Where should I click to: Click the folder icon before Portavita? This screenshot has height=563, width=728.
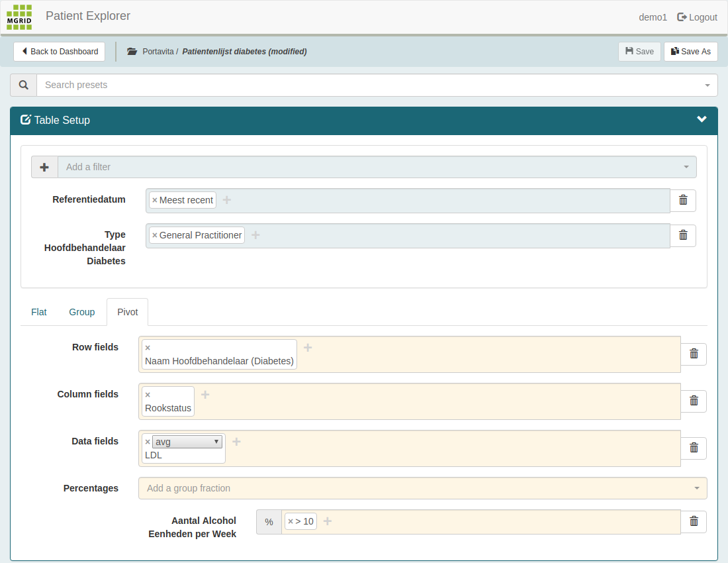[132, 52]
